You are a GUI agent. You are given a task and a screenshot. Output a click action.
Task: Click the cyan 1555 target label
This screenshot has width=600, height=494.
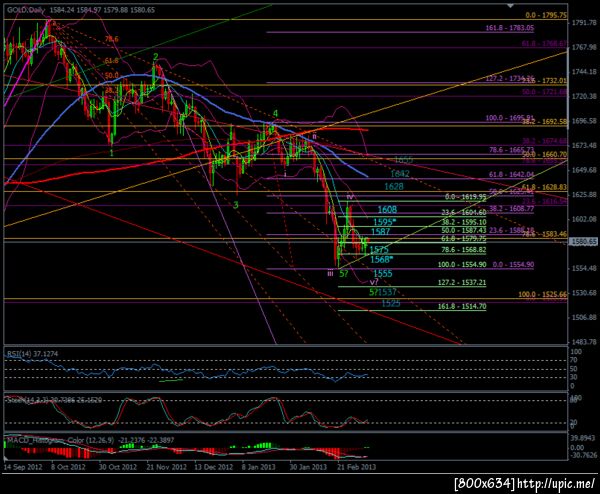click(383, 274)
